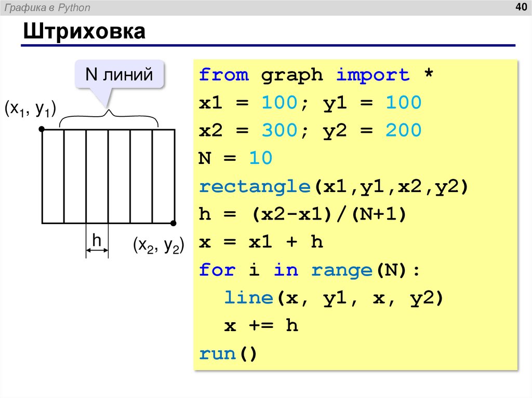Screen dimensions: 532x398
Task: Click the slide title "Штриховка"
Action: click(84, 32)
